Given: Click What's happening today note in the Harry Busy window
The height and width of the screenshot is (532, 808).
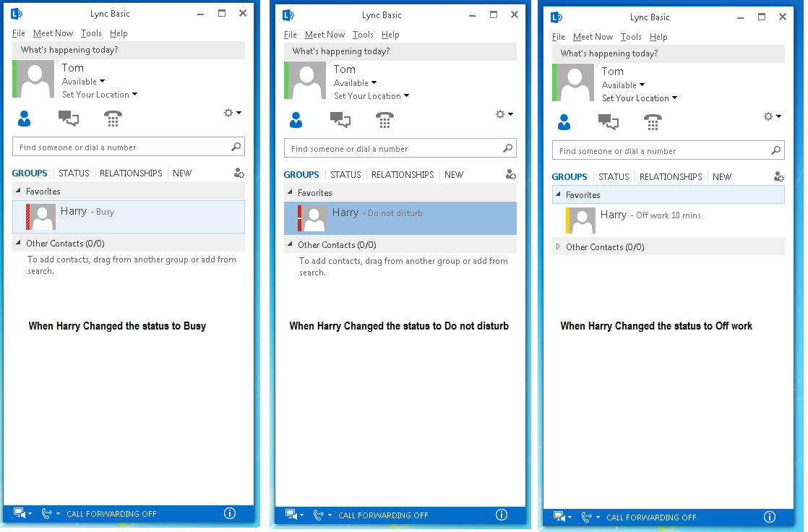Looking at the screenshot, I should [129, 50].
